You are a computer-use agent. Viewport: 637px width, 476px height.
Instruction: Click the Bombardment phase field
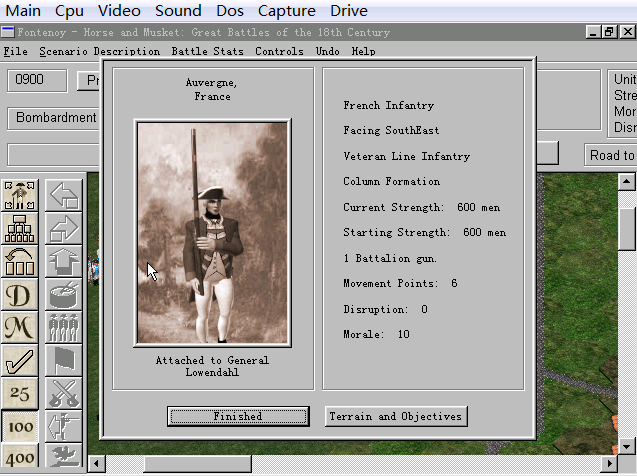[x=54, y=118]
